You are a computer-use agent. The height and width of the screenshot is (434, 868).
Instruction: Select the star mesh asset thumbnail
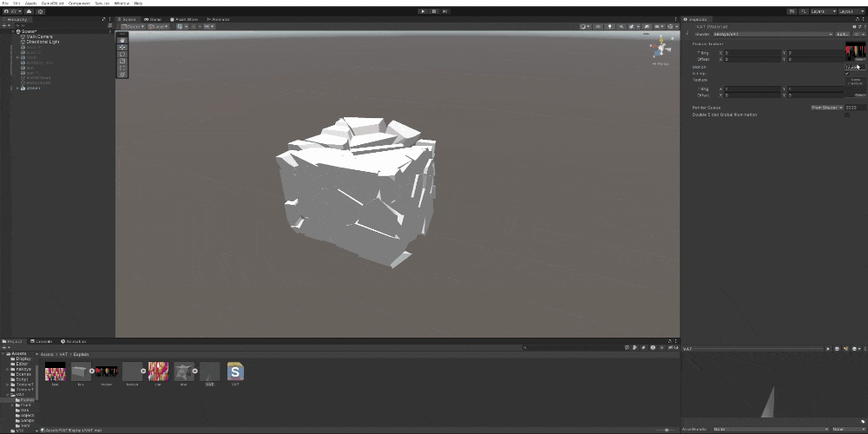click(x=184, y=373)
